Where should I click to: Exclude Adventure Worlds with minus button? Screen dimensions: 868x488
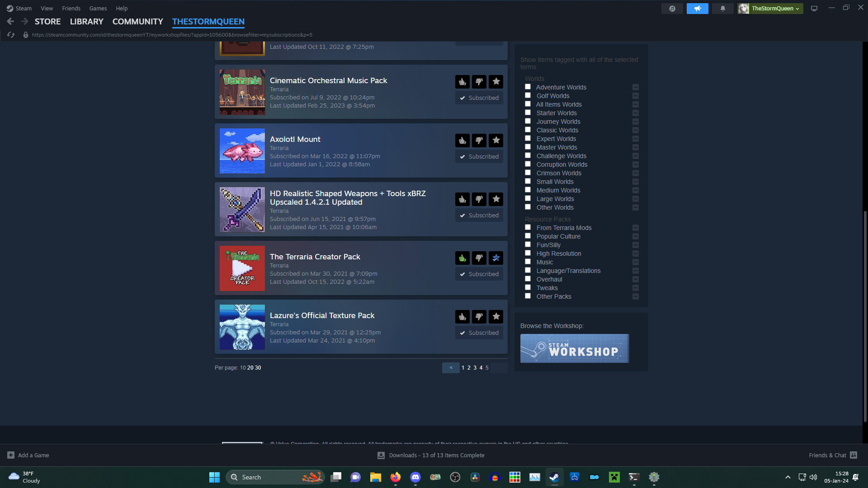(635, 87)
